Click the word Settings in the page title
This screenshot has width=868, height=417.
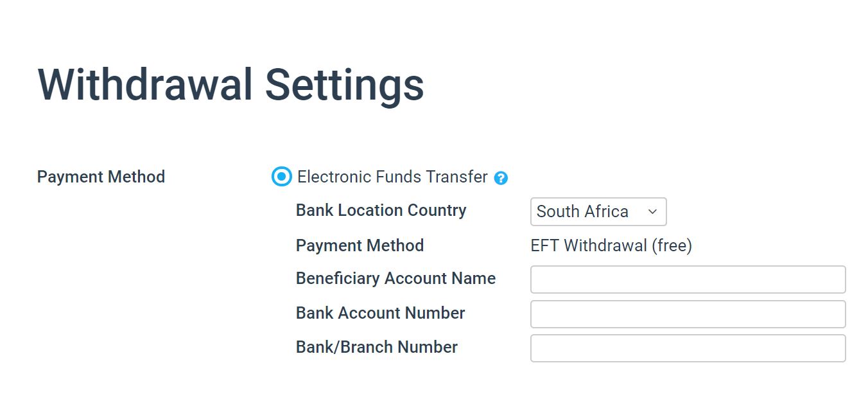345,85
